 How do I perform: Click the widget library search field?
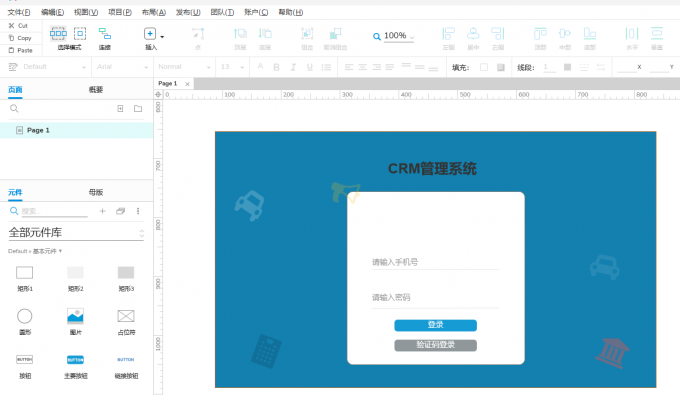pyautogui.click(x=55, y=211)
